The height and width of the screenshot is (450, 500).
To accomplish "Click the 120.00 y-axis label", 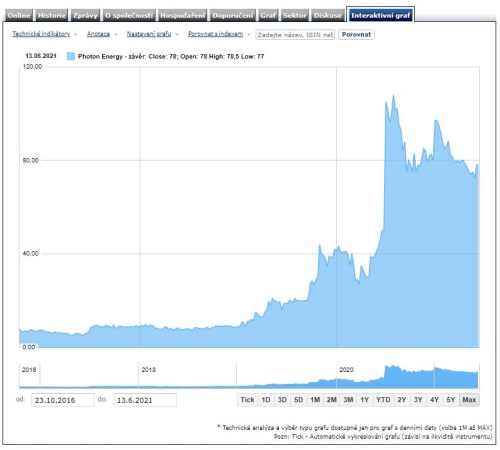I will 32,67.
